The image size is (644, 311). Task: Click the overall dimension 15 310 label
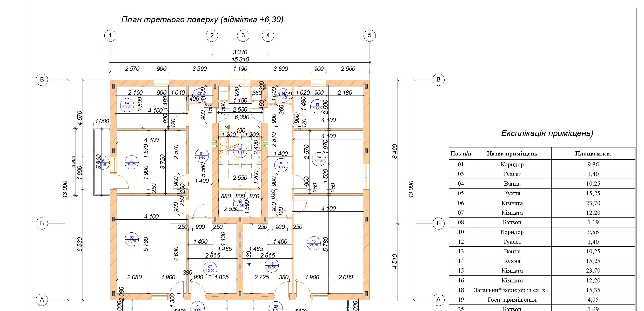pos(240,59)
